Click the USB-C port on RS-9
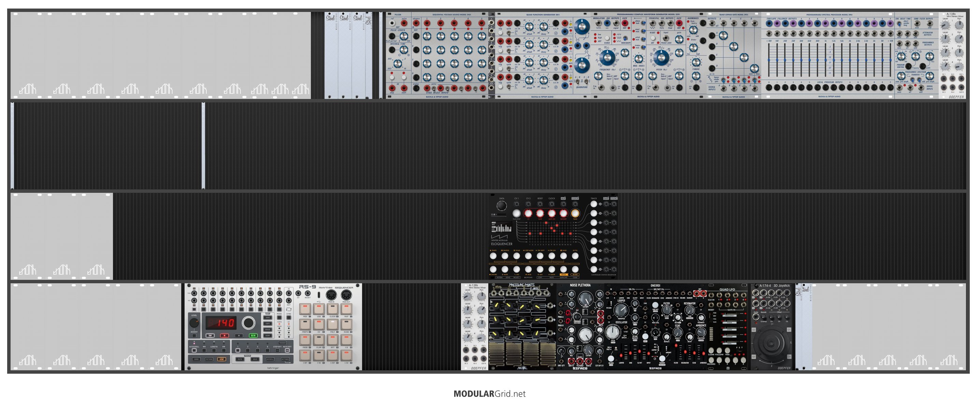The height and width of the screenshot is (401, 980). click(319, 295)
